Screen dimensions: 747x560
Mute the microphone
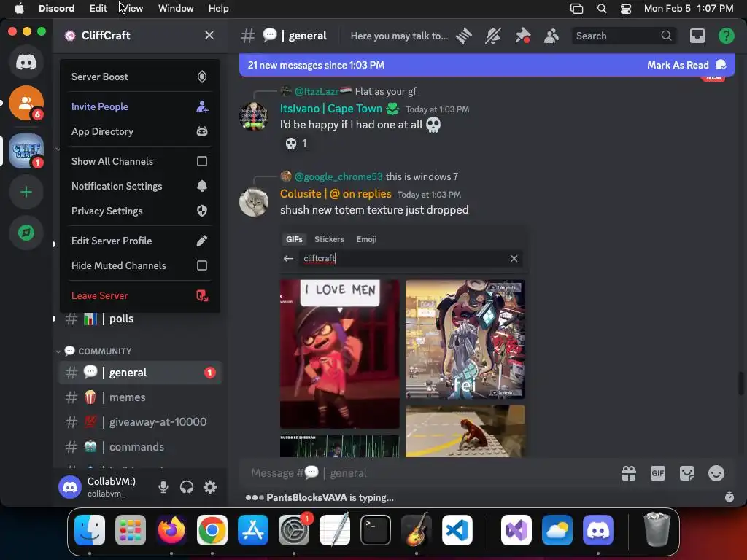(163, 486)
